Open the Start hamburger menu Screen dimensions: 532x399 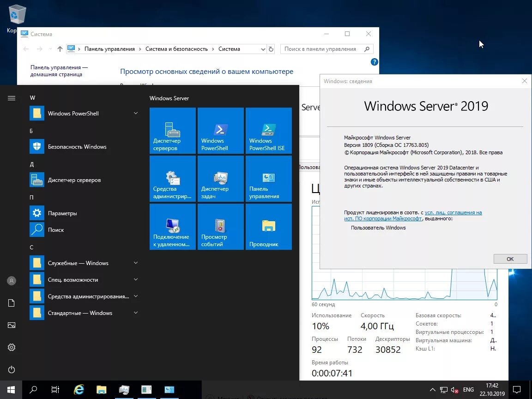tap(11, 97)
